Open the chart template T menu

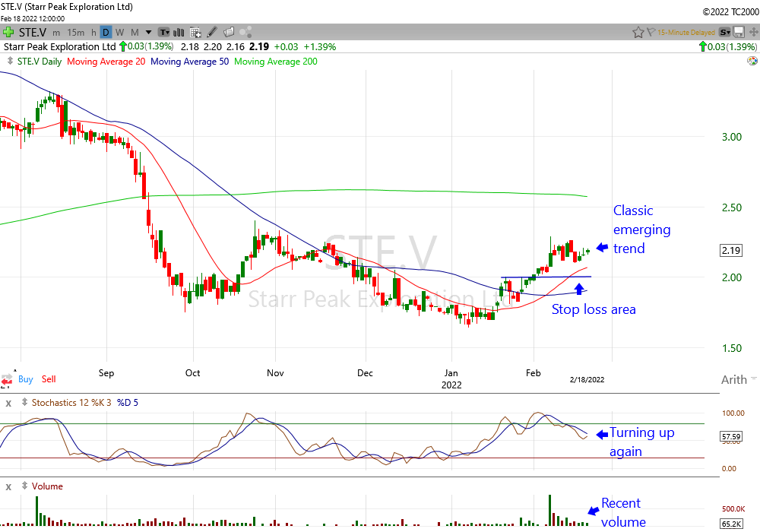(164, 33)
